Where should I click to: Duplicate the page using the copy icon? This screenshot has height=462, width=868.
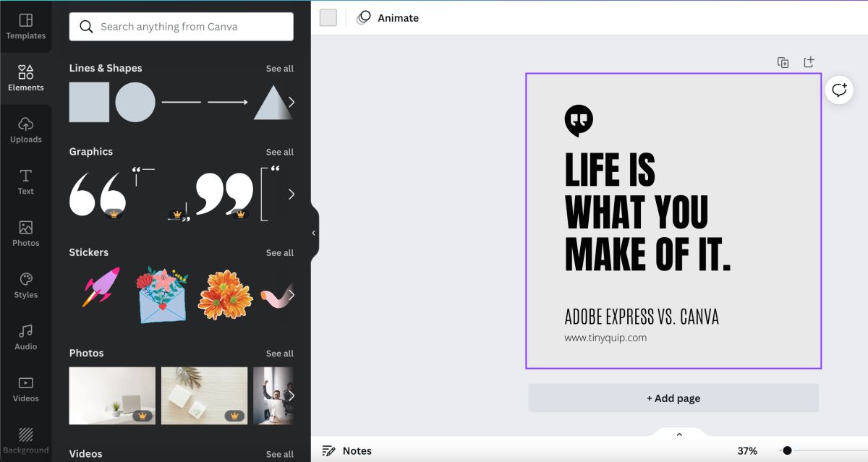[x=783, y=62]
